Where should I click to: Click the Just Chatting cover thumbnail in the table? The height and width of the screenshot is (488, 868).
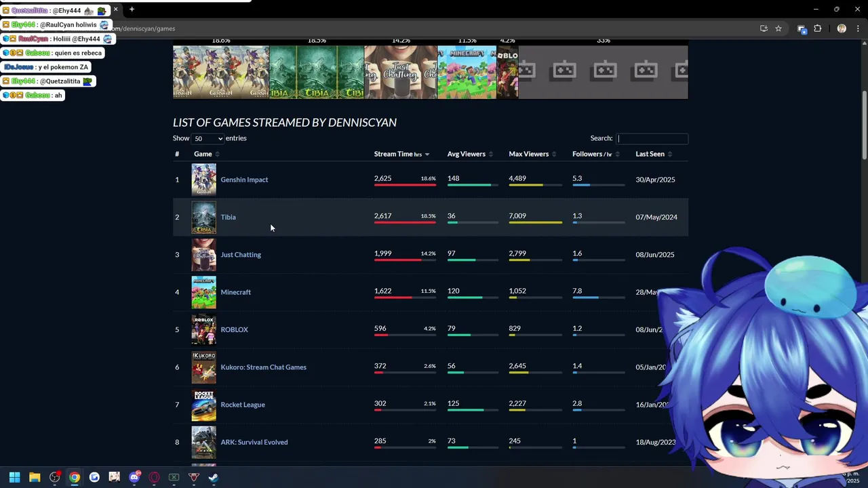[203, 255]
